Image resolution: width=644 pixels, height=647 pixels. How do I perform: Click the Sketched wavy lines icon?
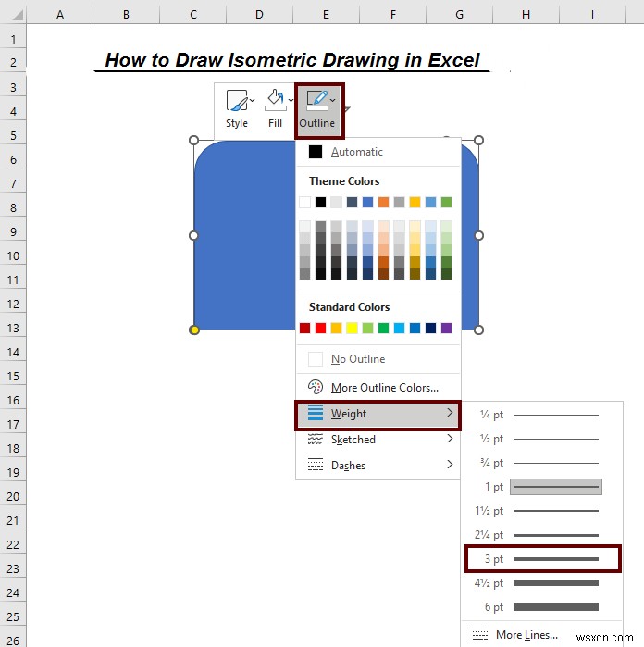(x=316, y=439)
